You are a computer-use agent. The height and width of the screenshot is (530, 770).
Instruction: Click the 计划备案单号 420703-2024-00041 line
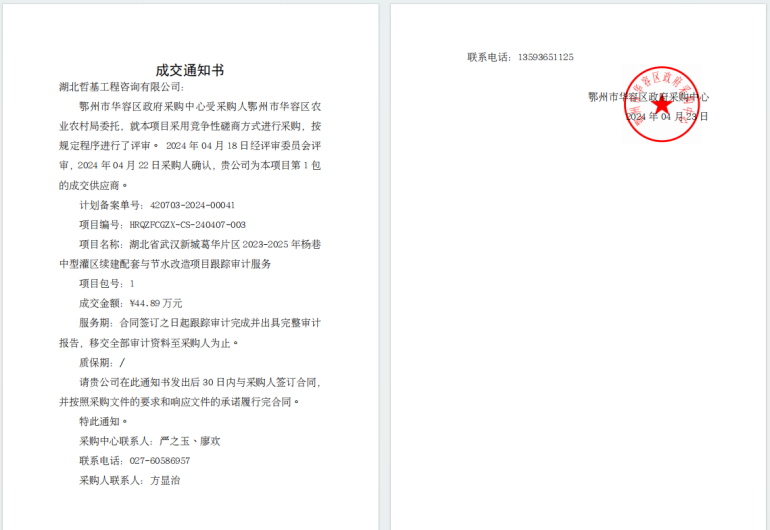pos(157,205)
